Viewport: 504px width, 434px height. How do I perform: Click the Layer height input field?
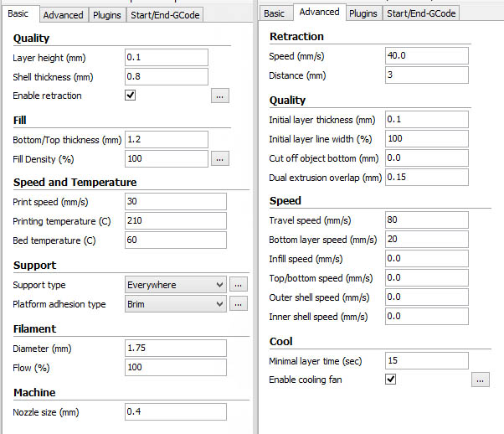(166, 57)
